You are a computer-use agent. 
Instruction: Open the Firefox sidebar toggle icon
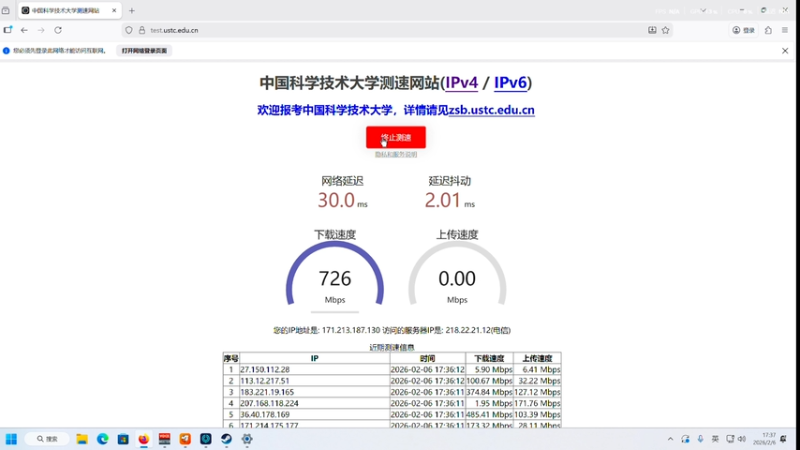tap(8, 30)
